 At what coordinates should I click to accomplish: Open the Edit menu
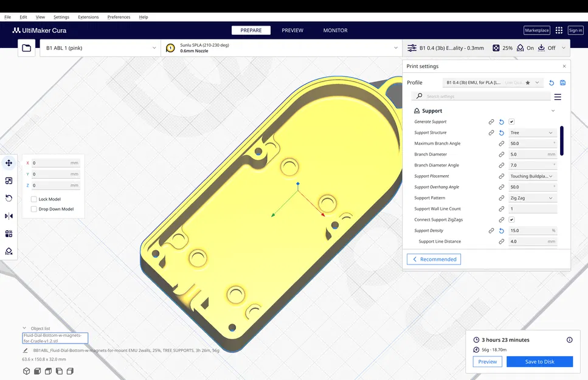pos(23,17)
